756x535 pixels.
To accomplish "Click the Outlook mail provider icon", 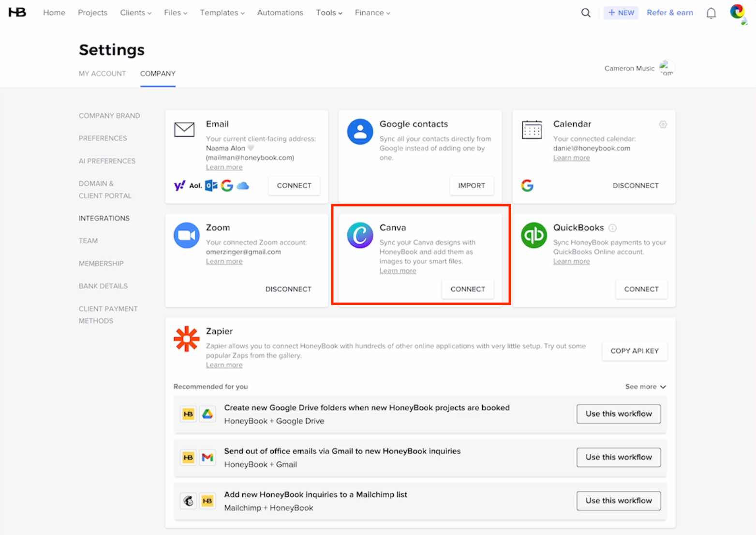I will tap(211, 185).
